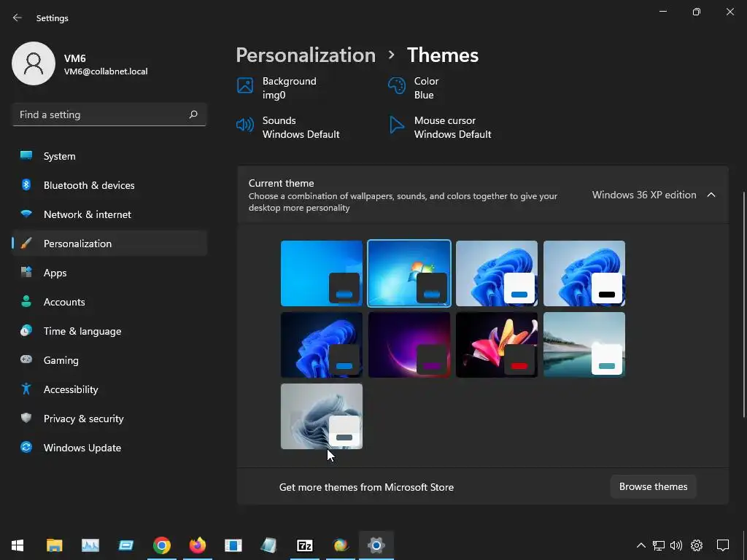Focus the Find a setting field
The width and height of the screenshot is (747, 560).
tap(109, 114)
